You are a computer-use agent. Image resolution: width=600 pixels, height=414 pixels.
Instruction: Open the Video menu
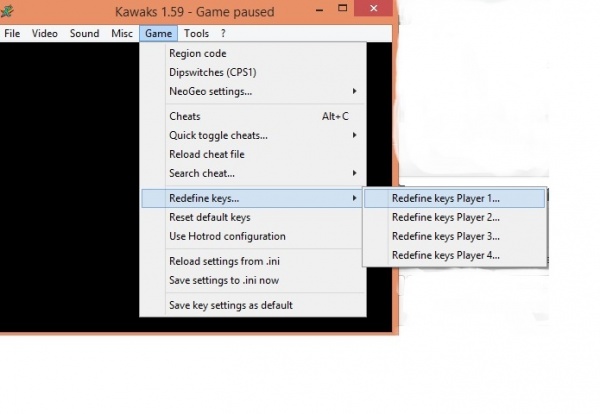[45, 34]
